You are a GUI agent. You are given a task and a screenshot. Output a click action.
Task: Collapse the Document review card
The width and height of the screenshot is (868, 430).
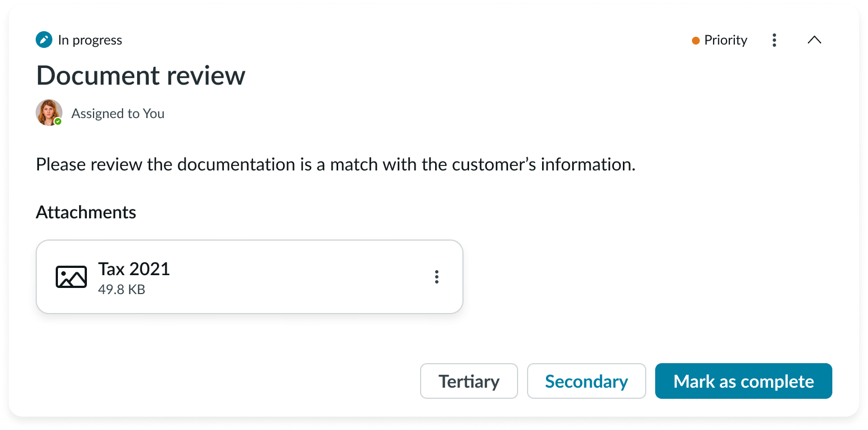pyautogui.click(x=814, y=40)
